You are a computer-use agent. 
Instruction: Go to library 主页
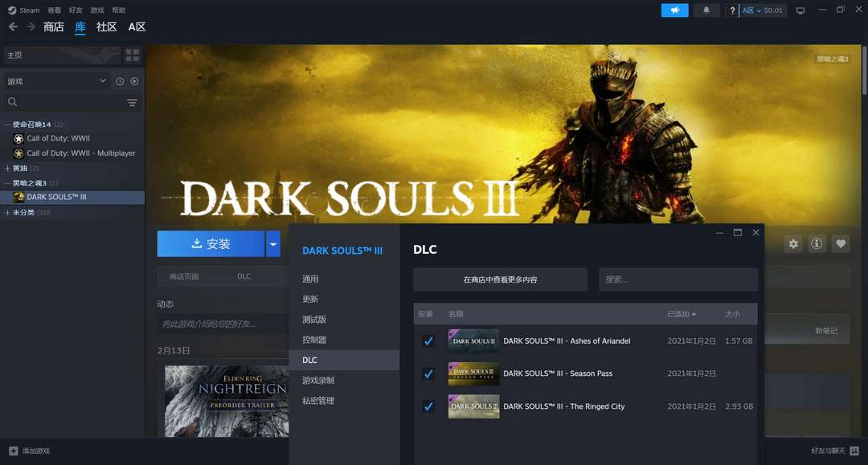click(61, 55)
